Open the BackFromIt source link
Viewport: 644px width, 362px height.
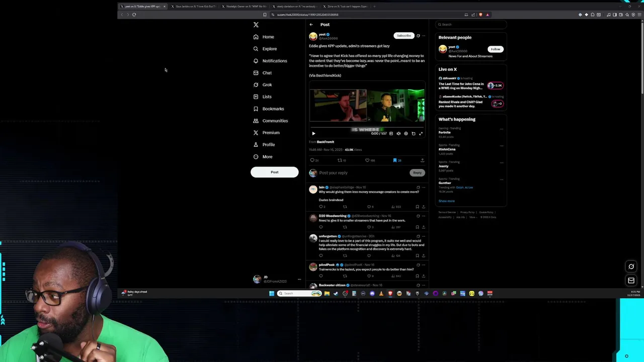pos(325,142)
